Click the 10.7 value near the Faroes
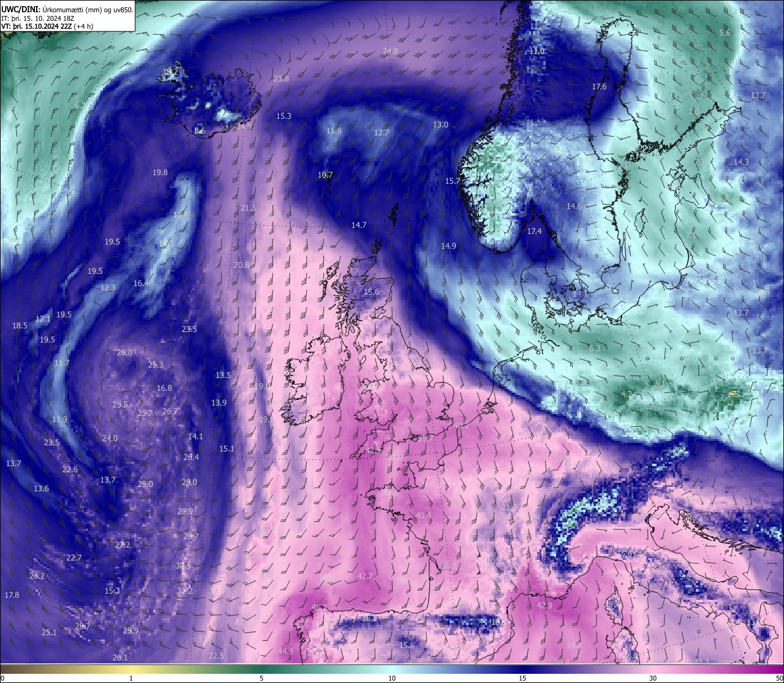784x683 pixels. [325, 175]
